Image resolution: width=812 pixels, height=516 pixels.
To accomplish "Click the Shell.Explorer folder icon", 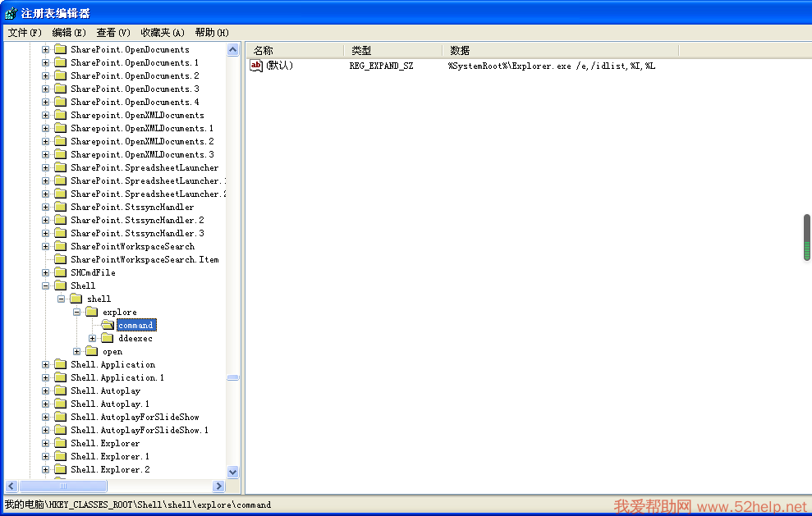I will pos(60,443).
